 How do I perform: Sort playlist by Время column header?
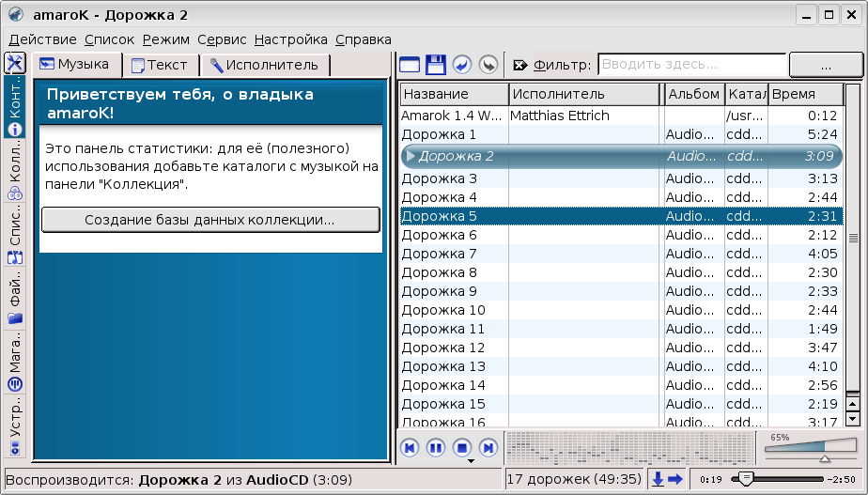click(805, 94)
